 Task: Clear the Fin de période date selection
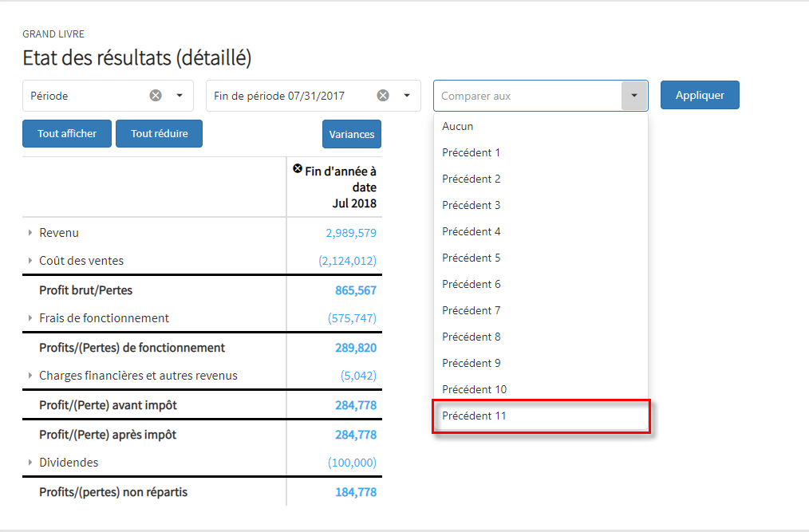[x=383, y=96]
